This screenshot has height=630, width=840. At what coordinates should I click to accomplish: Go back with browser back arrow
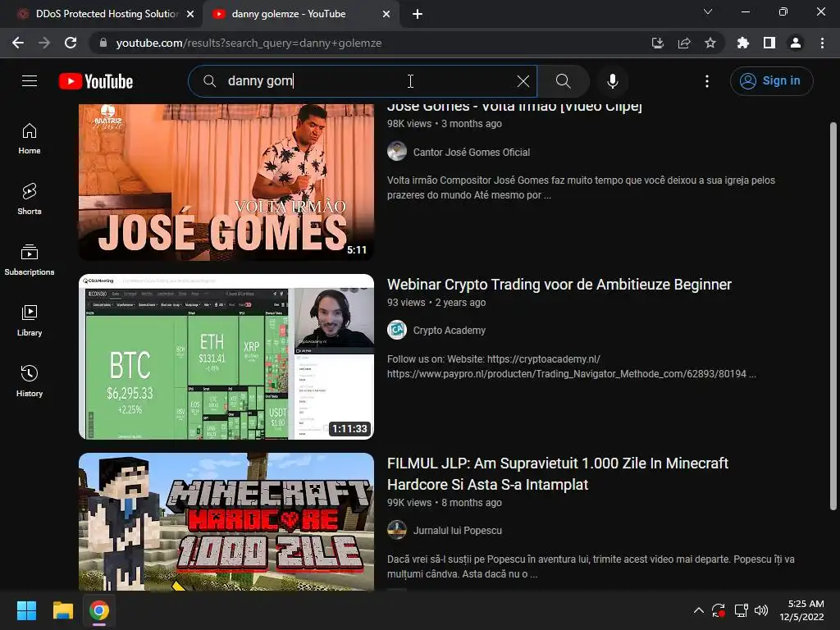[18, 43]
